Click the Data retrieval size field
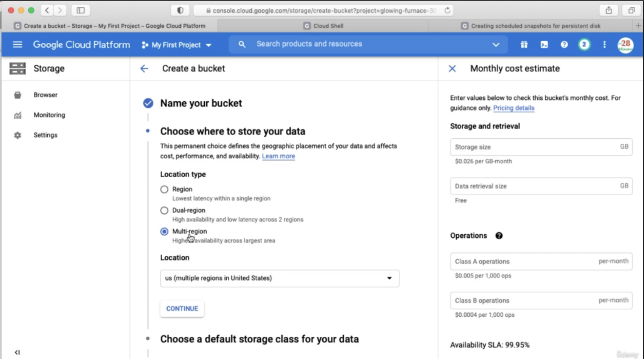The width and height of the screenshot is (644, 359). pos(541,186)
